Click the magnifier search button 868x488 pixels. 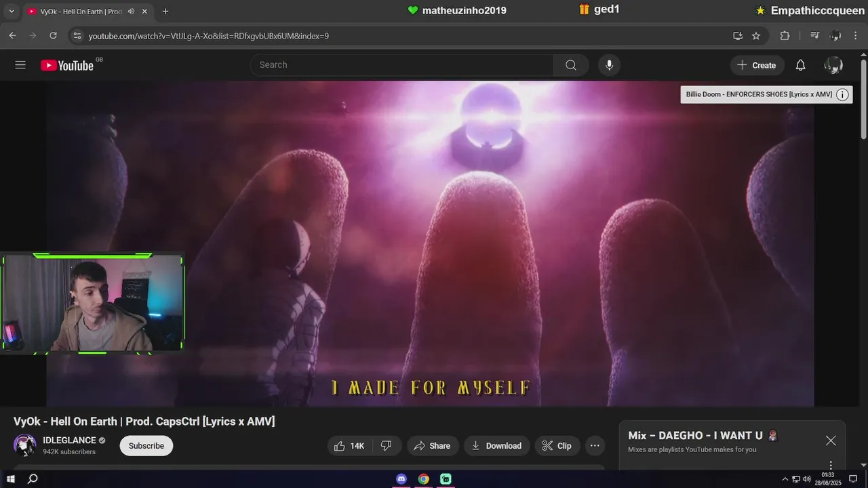571,65
